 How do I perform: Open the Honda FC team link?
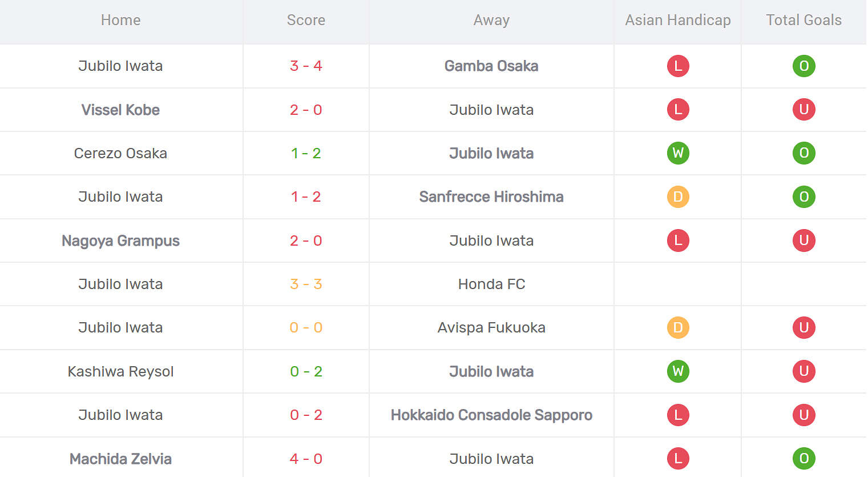491,284
